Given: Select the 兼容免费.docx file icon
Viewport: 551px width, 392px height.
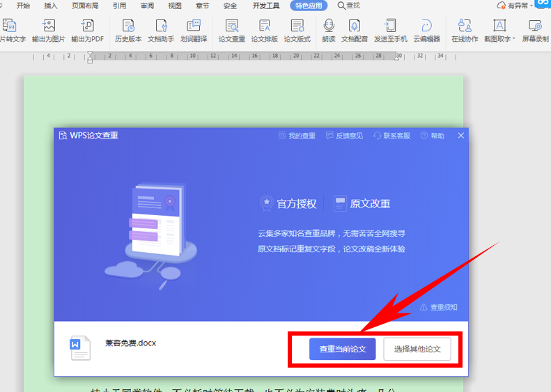Looking at the screenshot, I should [x=80, y=348].
